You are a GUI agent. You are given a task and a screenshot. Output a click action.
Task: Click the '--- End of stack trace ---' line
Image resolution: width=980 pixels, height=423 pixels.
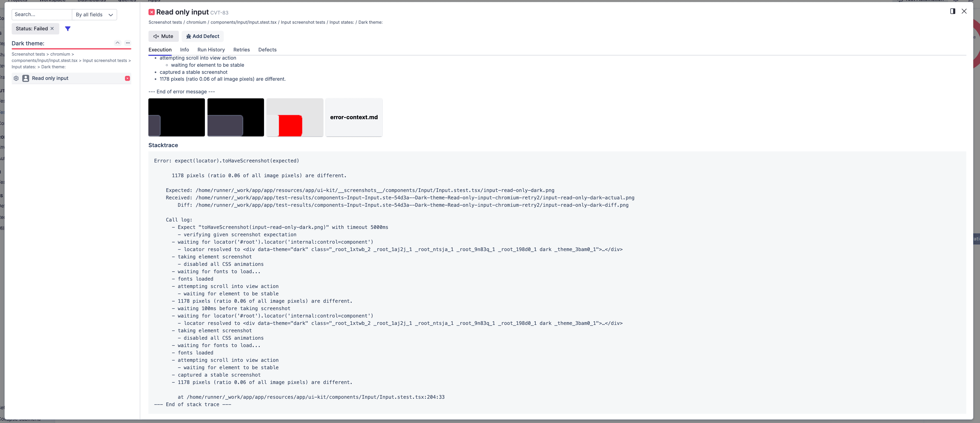pyautogui.click(x=192, y=405)
